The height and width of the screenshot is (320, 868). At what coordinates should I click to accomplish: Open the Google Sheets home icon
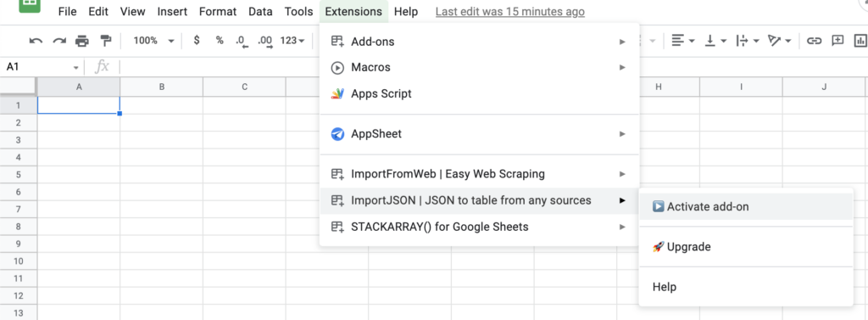[x=30, y=6]
